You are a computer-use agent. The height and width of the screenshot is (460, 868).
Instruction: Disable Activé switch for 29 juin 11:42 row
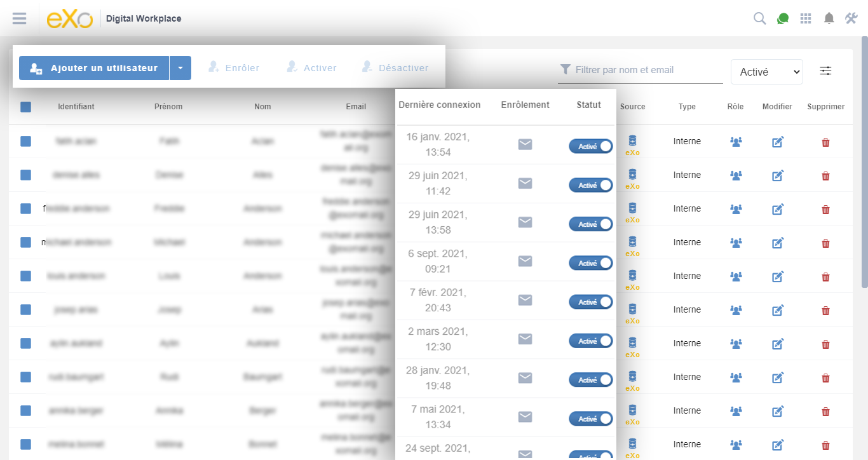point(591,185)
